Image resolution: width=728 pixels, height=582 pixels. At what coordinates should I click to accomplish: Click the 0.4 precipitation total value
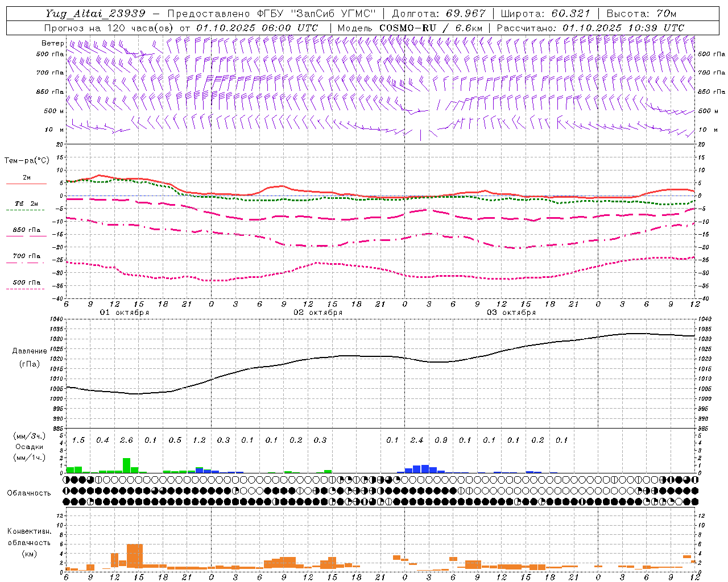(102, 440)
